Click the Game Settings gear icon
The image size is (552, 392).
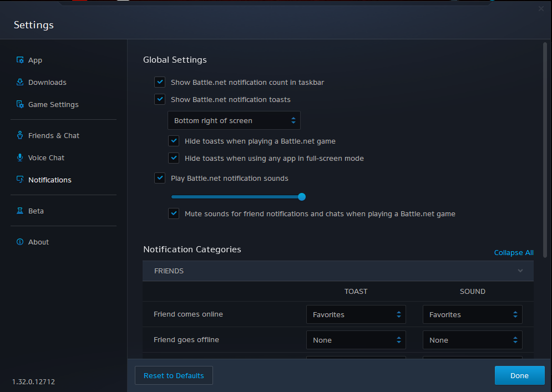pyautogui.click(x=20, y=104)
